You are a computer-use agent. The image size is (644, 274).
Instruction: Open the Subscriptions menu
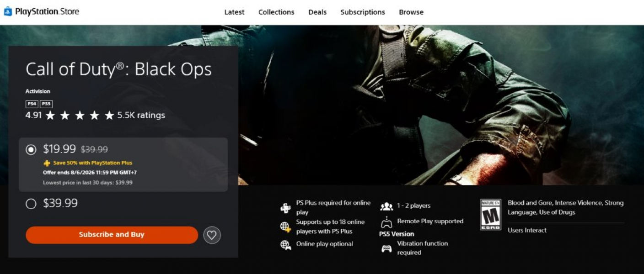point(363,12)
